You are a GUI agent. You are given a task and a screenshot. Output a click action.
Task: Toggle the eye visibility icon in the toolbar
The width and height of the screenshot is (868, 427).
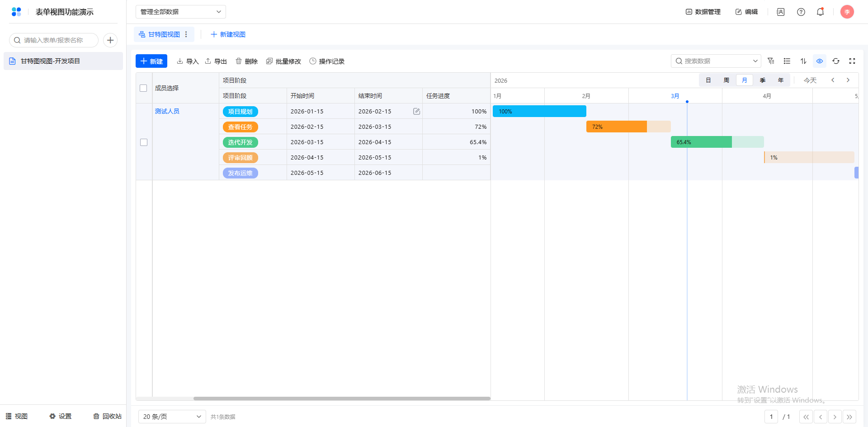click(820, 61)
